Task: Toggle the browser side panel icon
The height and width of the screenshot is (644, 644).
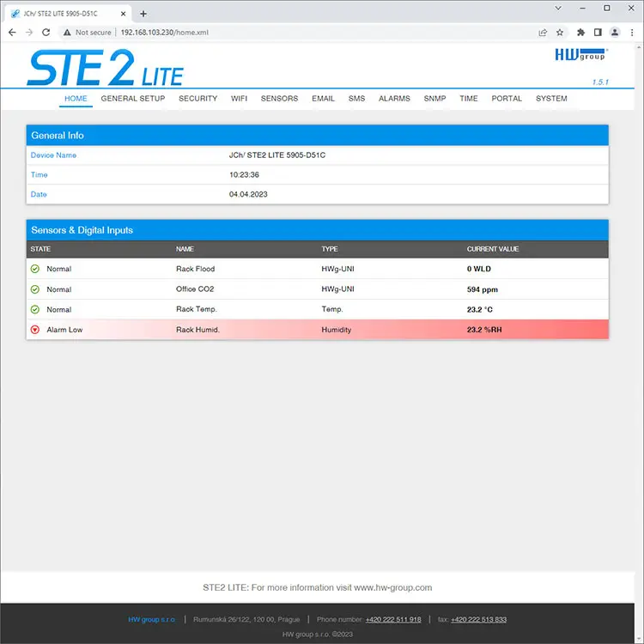Action: click(x=598, y=33)
